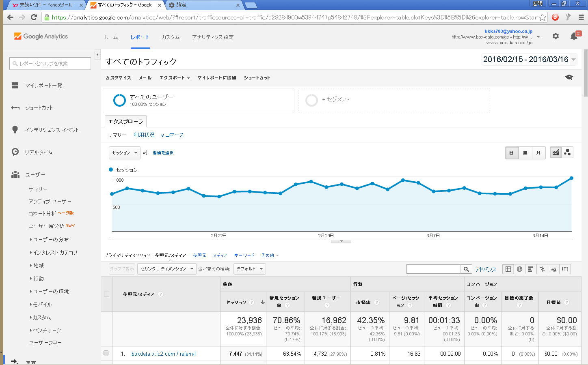Open help icon beside 参照元/メディア header
Screen dimensions: 588x365
click(x=160, y=294)
